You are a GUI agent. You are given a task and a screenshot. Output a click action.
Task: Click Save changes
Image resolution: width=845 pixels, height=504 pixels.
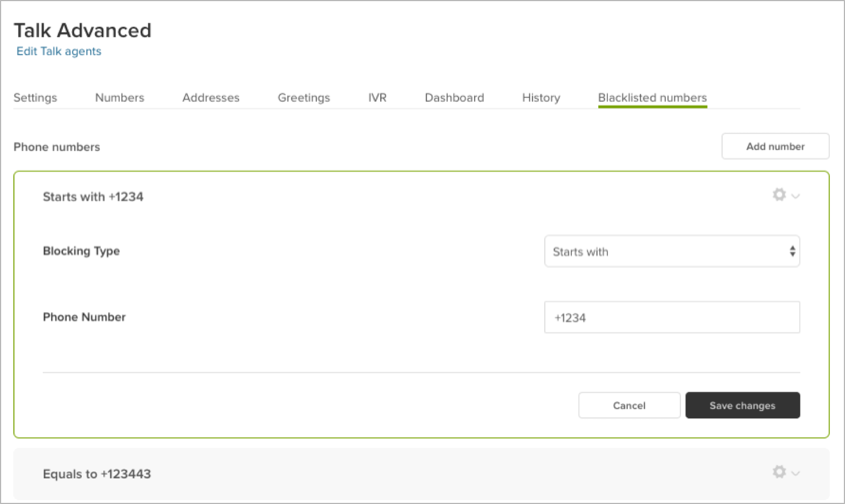(x=742, y=405)
